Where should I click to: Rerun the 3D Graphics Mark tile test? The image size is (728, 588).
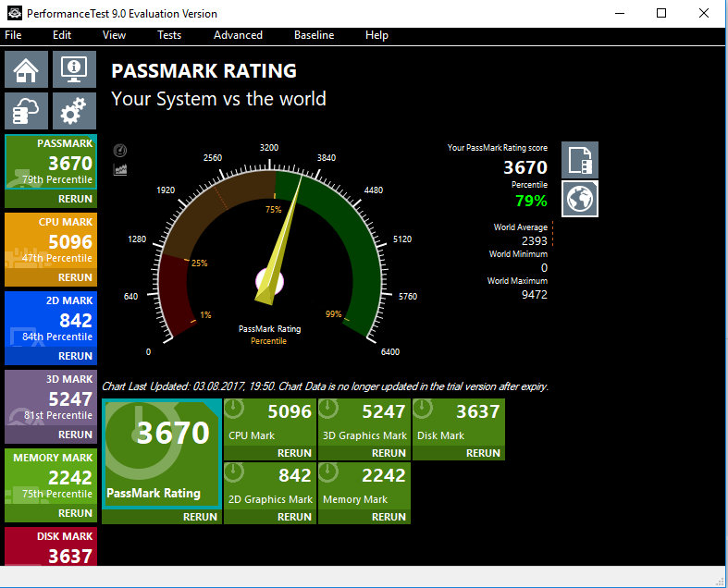point(389,453)
